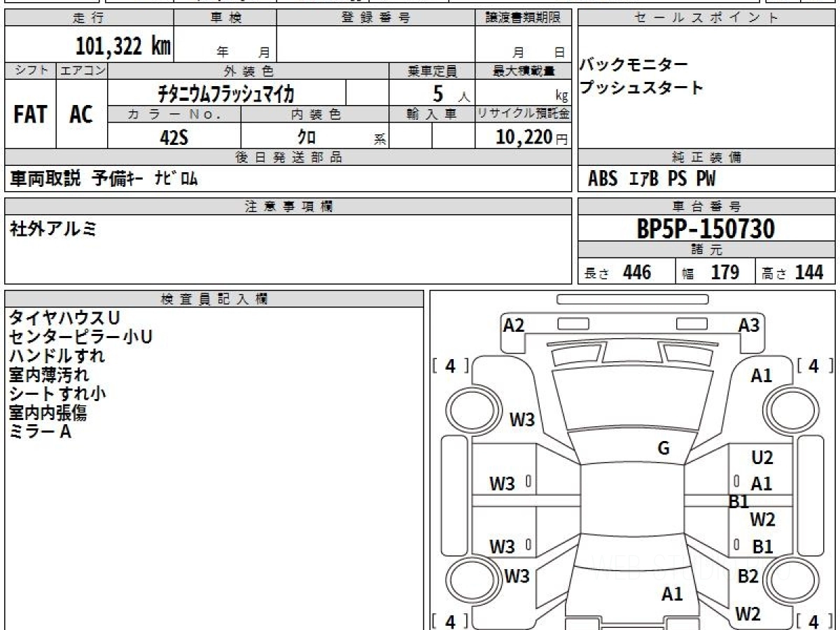The height and width of the screenshot is (630, 840).
Task: Click the A2 damage mark on diagram
Action: (514, 325)
